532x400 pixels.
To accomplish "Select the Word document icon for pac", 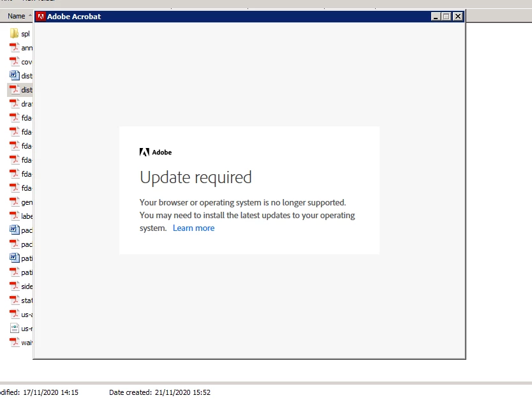I will (14, 230).
